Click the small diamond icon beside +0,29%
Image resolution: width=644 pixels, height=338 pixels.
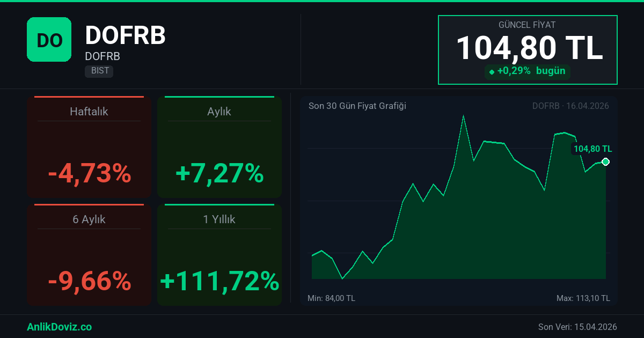tap(492, 72)
